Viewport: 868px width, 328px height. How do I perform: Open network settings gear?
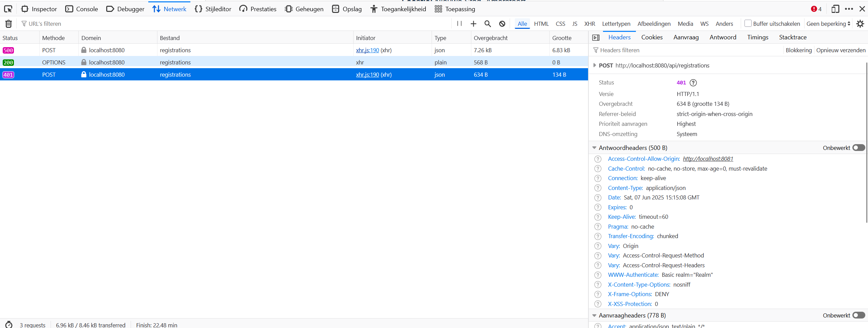point(860,24)
